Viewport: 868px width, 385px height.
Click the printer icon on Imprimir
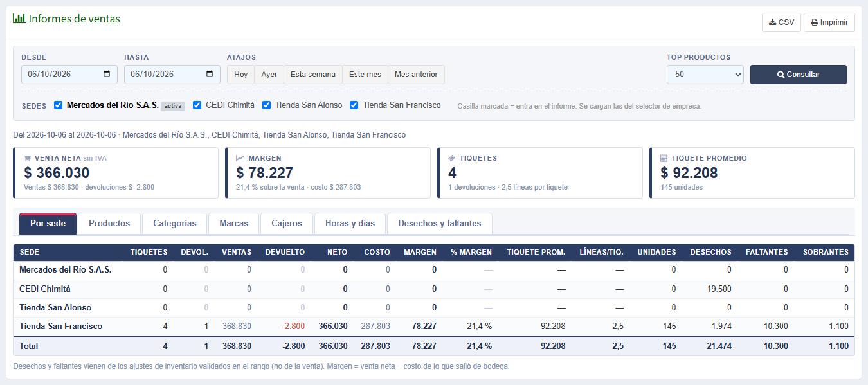814,22
